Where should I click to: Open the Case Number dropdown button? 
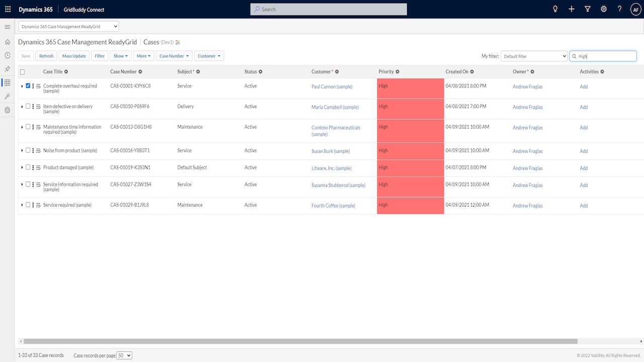click(x=174, y=56)
